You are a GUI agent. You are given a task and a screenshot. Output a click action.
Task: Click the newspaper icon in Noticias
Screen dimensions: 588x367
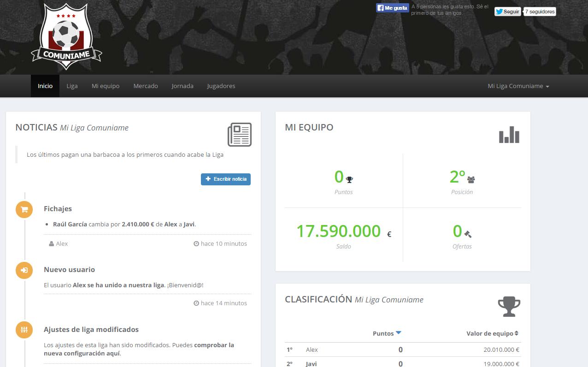[239, 135]
